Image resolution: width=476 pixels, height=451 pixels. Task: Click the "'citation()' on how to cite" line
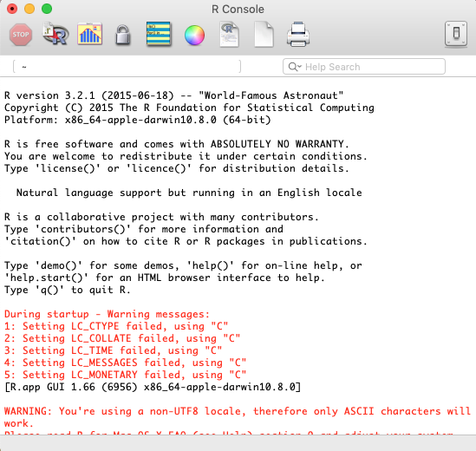[x=186, y=241]
